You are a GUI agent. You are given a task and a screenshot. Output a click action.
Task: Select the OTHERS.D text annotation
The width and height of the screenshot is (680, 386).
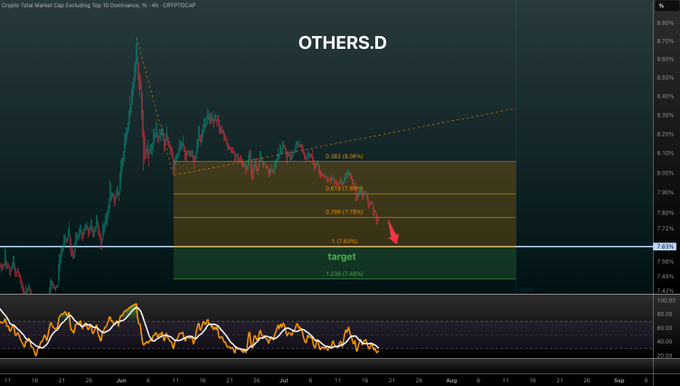pos(342,43)
